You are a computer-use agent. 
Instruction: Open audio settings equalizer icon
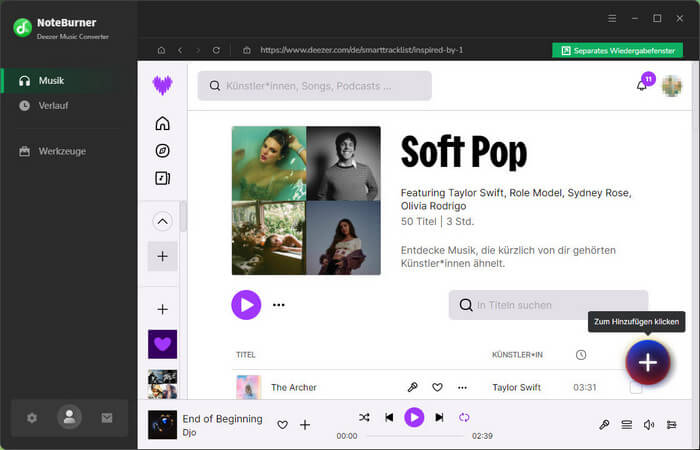[671, 425]
